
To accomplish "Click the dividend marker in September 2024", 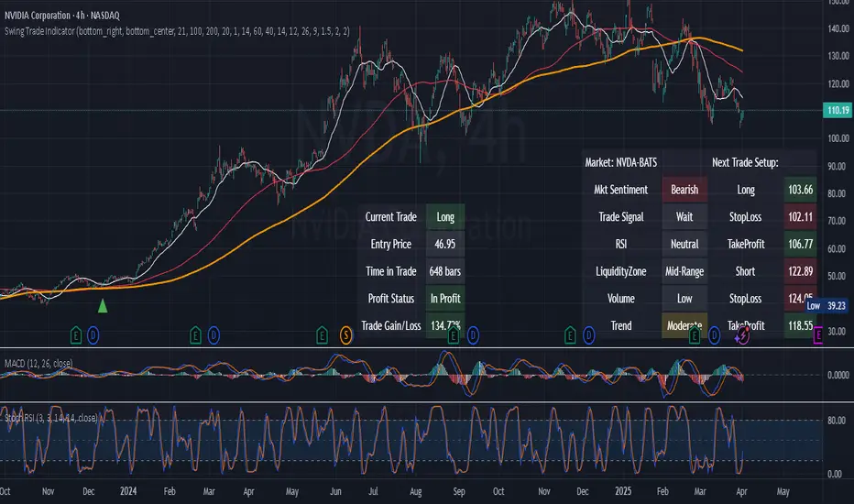I will click(473, 335).
